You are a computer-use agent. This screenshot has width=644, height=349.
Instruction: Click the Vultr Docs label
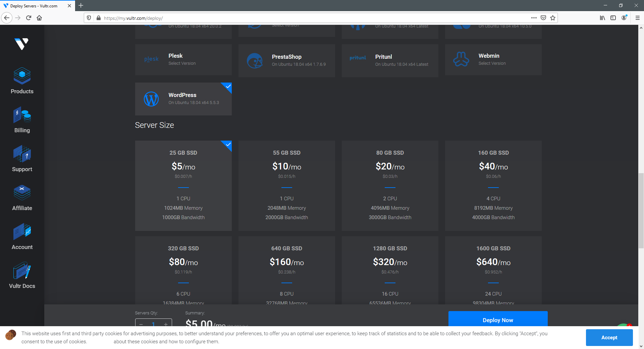22,286
